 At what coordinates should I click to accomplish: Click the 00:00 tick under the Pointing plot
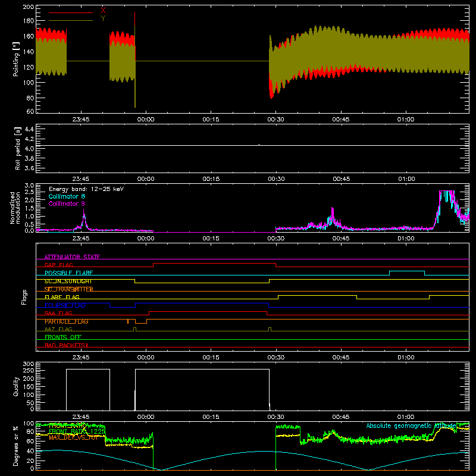146,120
